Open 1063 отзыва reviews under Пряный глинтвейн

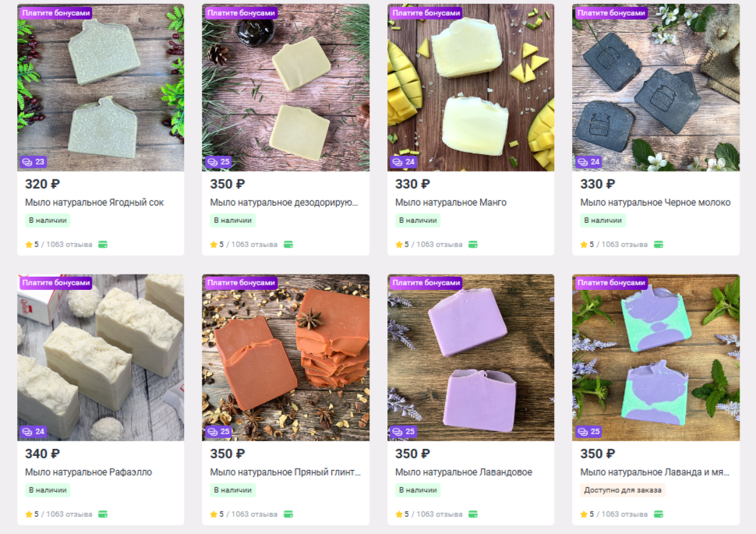(254, 515)
